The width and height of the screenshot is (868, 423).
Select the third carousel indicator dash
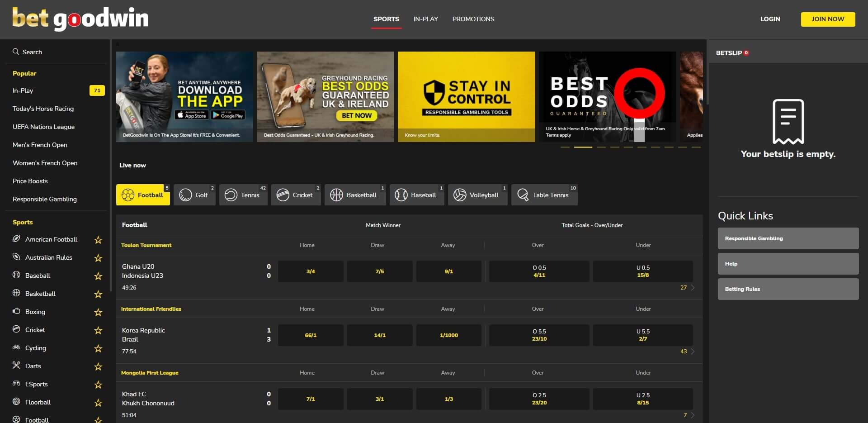[x=601, y=147]
